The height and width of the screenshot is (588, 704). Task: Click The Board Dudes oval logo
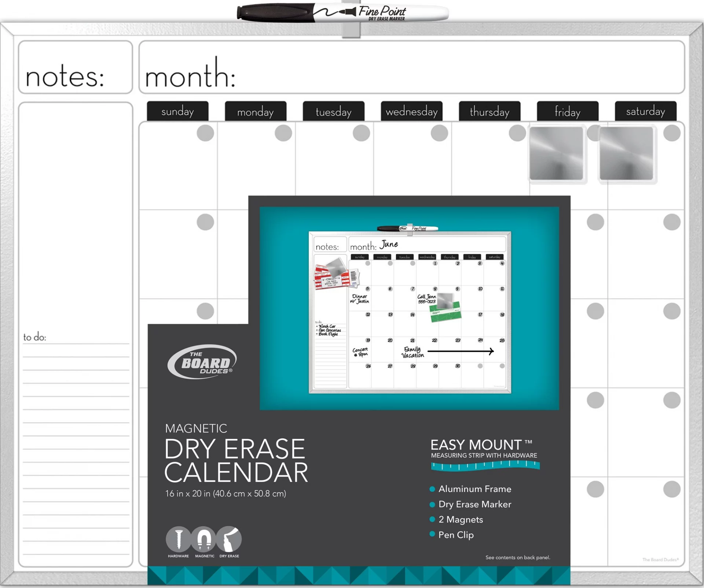click(x=202, y=362)
